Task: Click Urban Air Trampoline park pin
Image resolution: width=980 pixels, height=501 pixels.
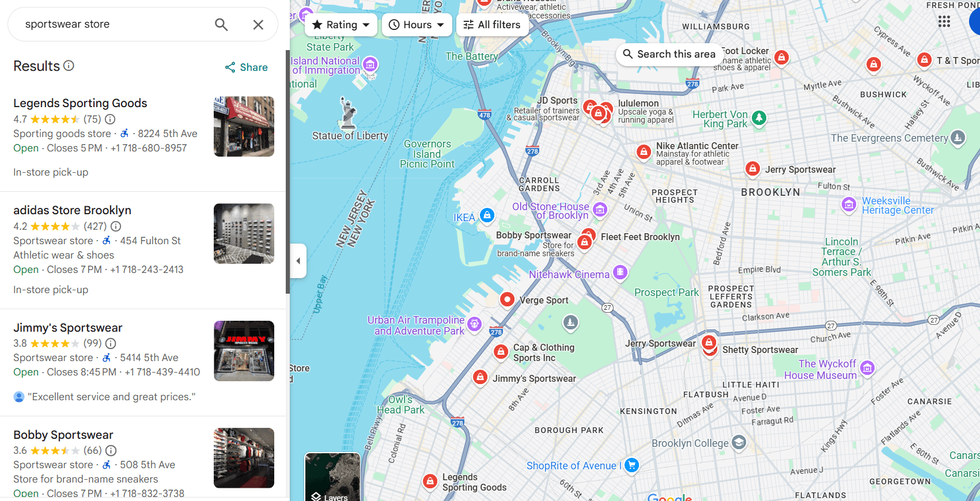Action: click(x=474, y=324)
